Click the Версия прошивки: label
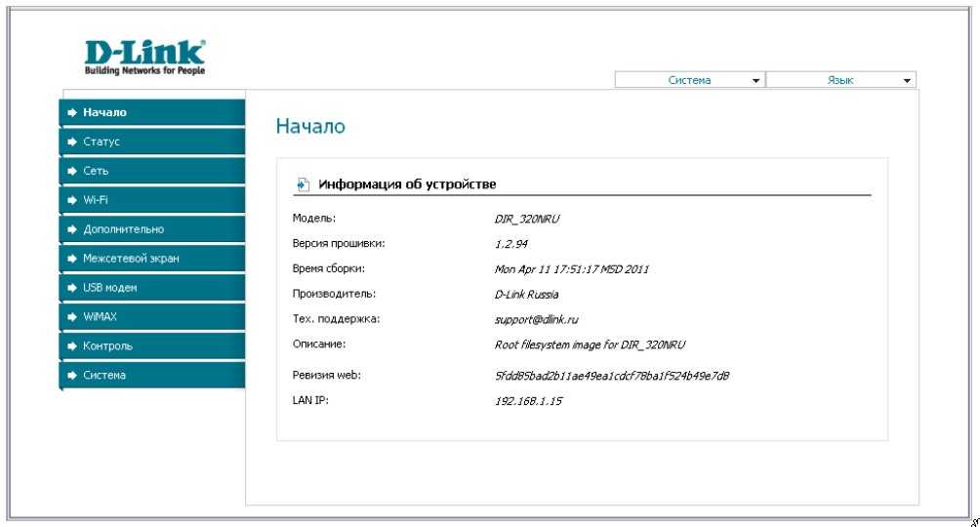 pyautogui.click(x=339, y=243)
